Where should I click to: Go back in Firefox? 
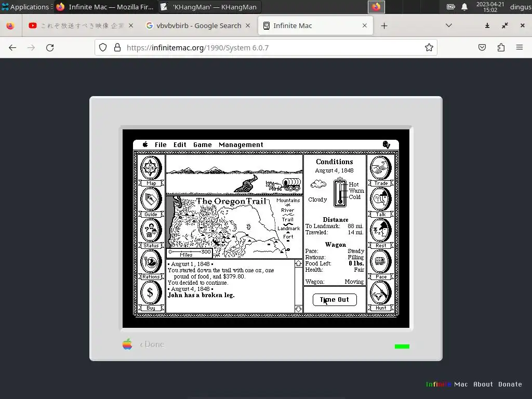point(12,47)
